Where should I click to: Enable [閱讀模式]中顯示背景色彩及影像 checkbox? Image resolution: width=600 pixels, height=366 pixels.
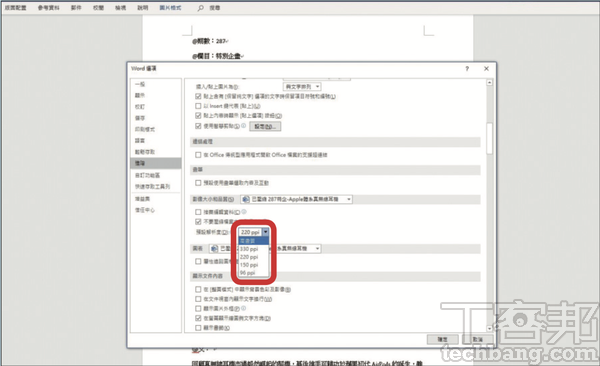pyautogui.click(x=198, y=289)
